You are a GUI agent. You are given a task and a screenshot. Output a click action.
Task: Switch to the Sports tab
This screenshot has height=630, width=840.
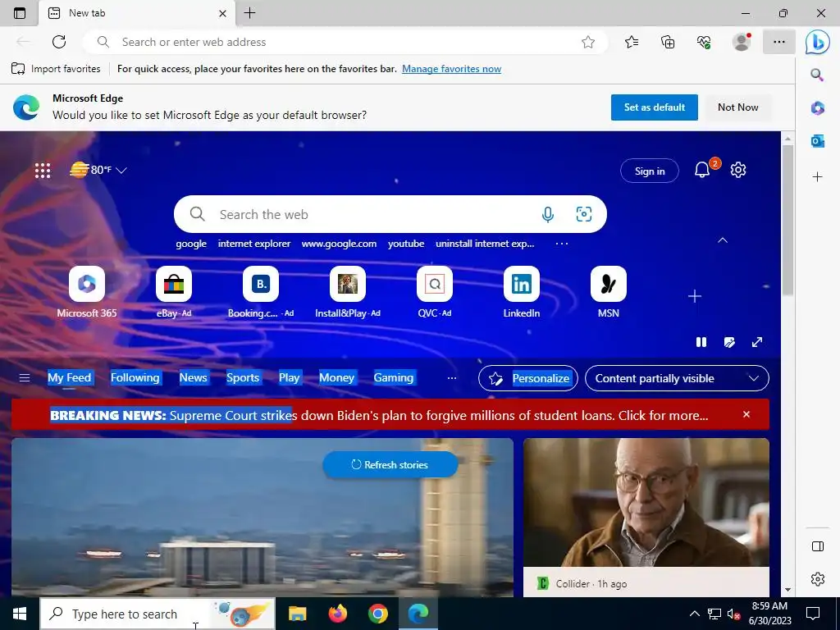point(243,377)
